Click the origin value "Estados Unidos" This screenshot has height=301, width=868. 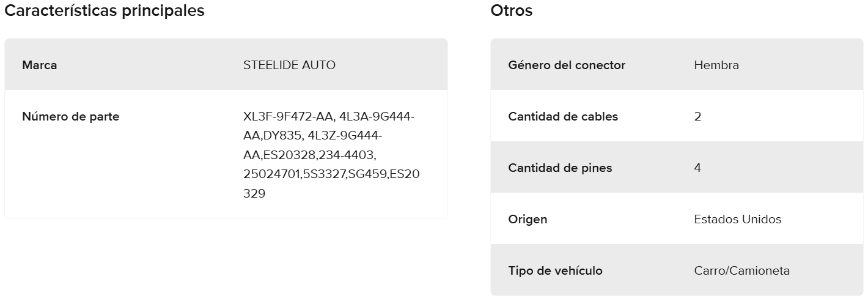click(x=737, y=219)
